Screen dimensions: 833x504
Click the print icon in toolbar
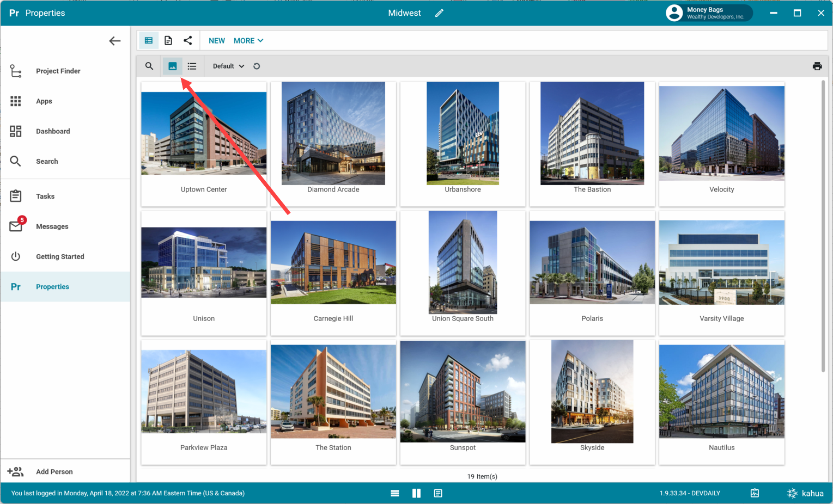tap(817, 66)
